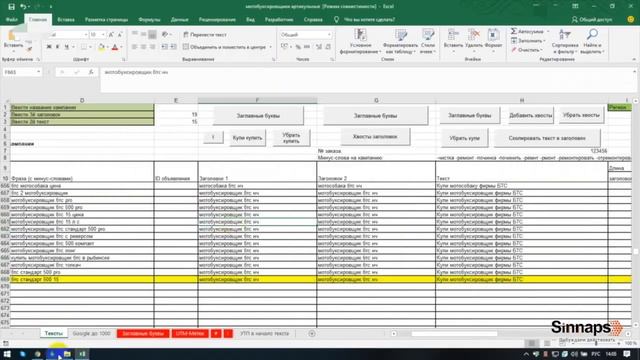Screen dimensions: 640x360
Task: Apply the red font color
Action: (115, 47)
